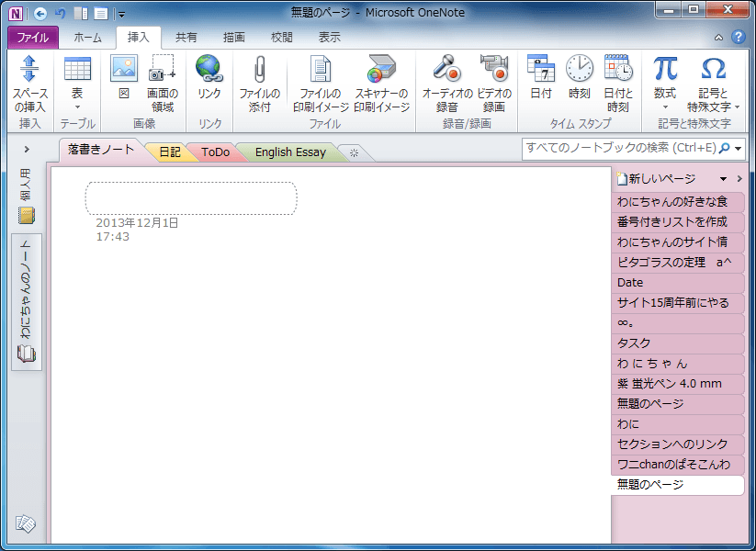Image resolution: width=756 pixels, height=551 pixels.
Task: Open the タスク page
Action: tap(677, 343)
